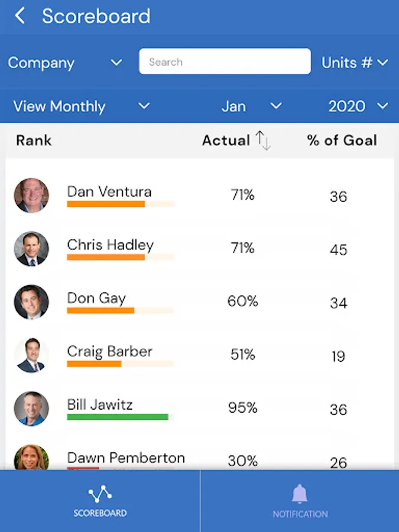399x532 pixels.
Task: Click the % of Goal column header
Action: (x=342, y=141)
